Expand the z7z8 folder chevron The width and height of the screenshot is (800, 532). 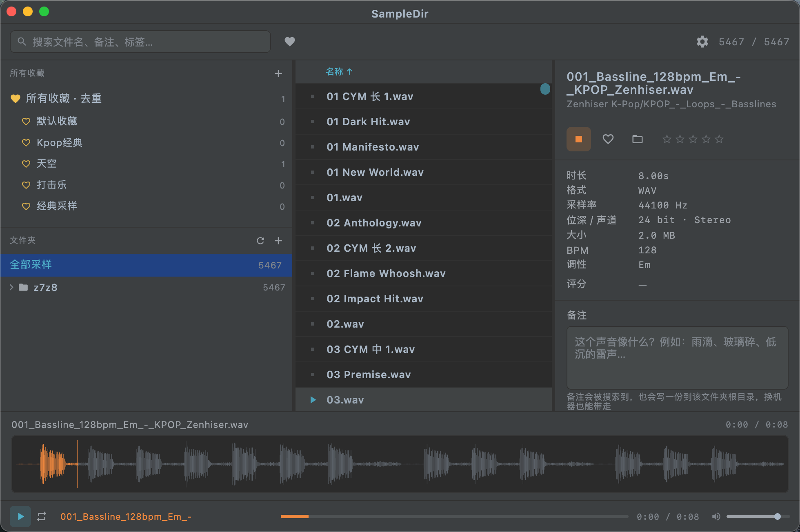[x=11, y=287]
